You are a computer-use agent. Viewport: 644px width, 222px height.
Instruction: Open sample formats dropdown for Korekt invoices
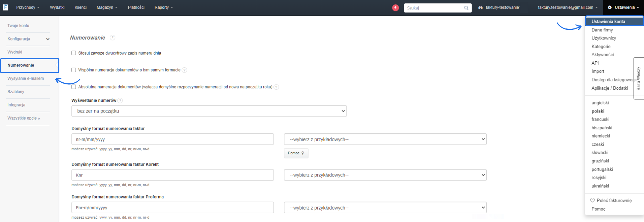click(x=385, y=175)
